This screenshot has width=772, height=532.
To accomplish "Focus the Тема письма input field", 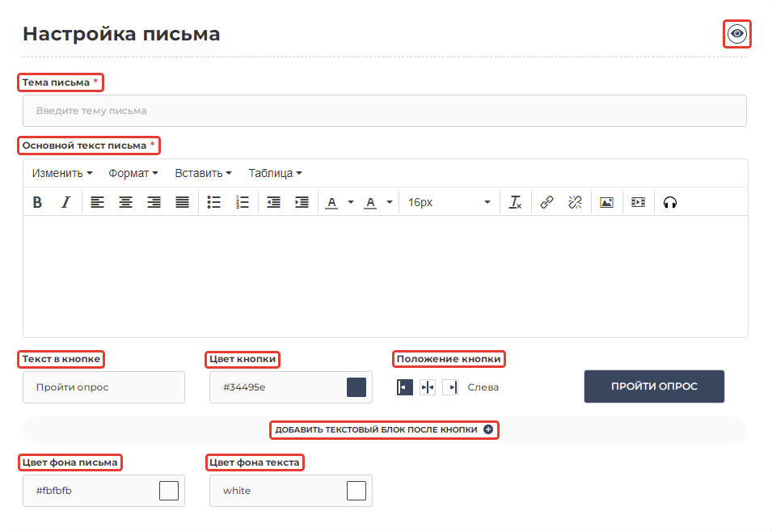I will point(385,111).
